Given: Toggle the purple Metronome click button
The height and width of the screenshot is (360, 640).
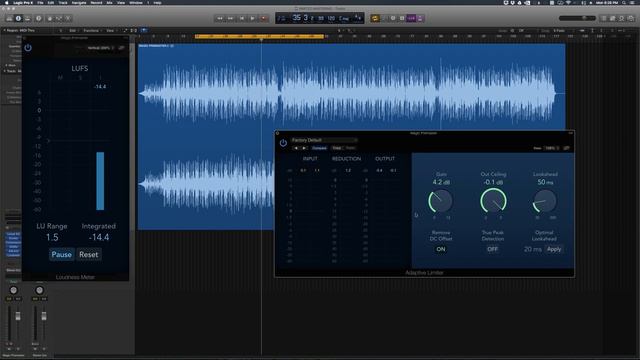Looking at the screenshot, I should point(420,18).
